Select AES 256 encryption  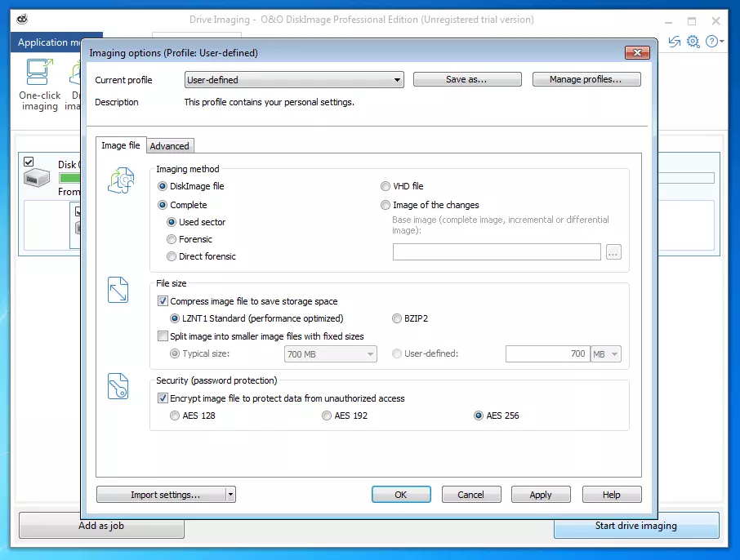[x=479, y=416]
